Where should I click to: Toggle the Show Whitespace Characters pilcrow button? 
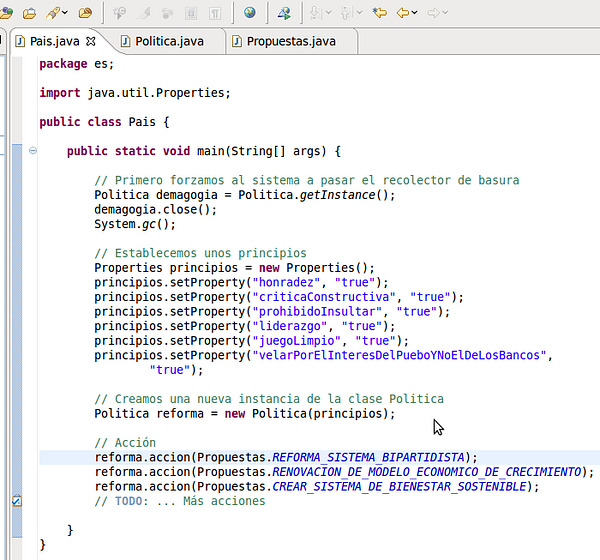coord(216,13)
